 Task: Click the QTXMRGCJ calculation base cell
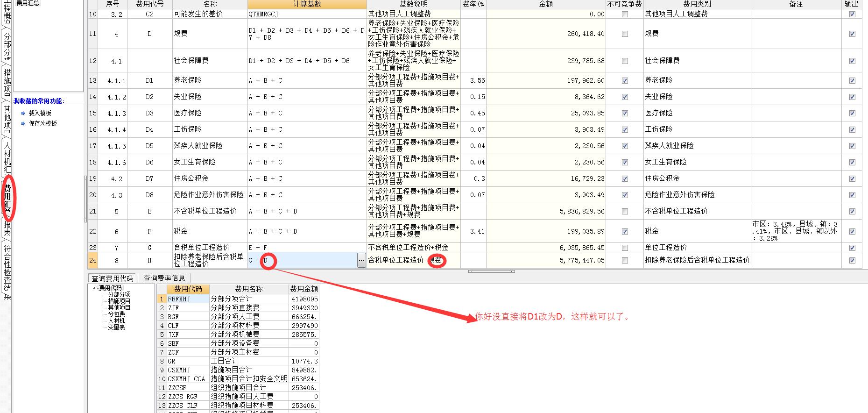(307, 14)
